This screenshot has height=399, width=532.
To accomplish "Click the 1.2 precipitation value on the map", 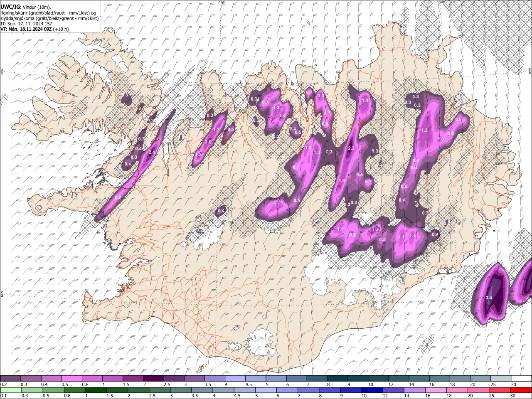I will click(x=276, y=108).
